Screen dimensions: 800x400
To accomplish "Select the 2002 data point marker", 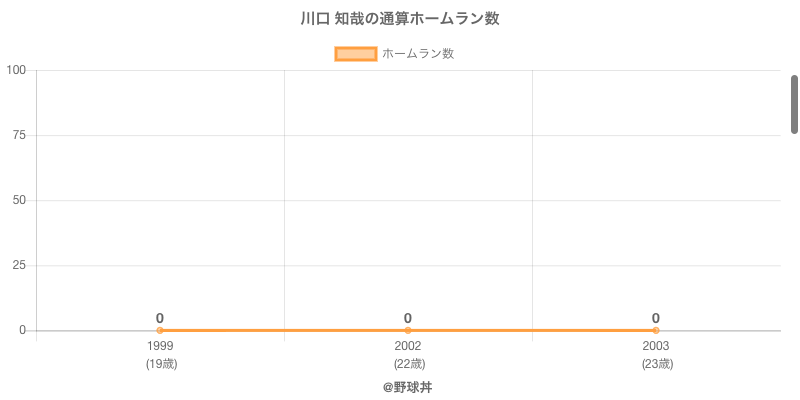I will pyautogui.click(x=408, y=330).
